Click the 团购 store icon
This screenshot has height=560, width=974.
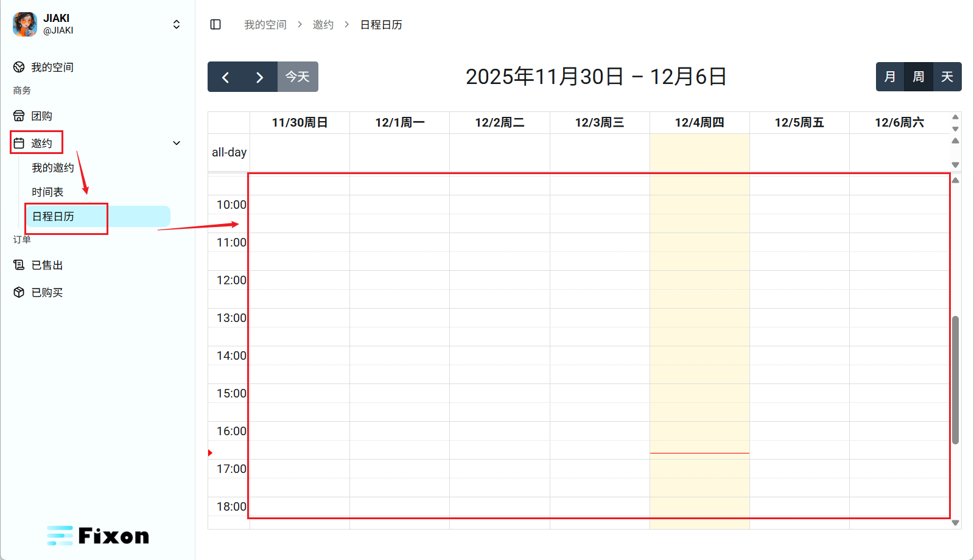19,116
